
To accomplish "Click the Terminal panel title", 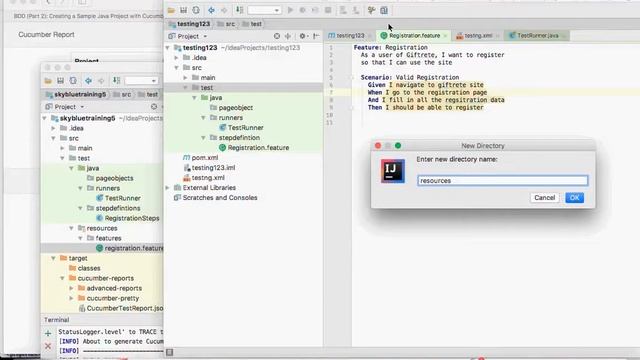I will (x=56, y=320).
